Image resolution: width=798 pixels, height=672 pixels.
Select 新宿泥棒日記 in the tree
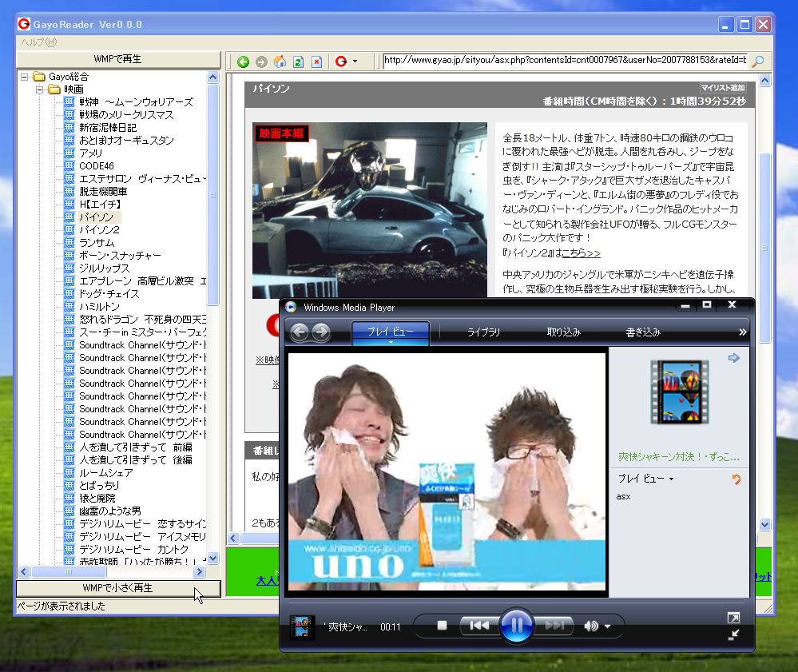(x=108, y=128)
